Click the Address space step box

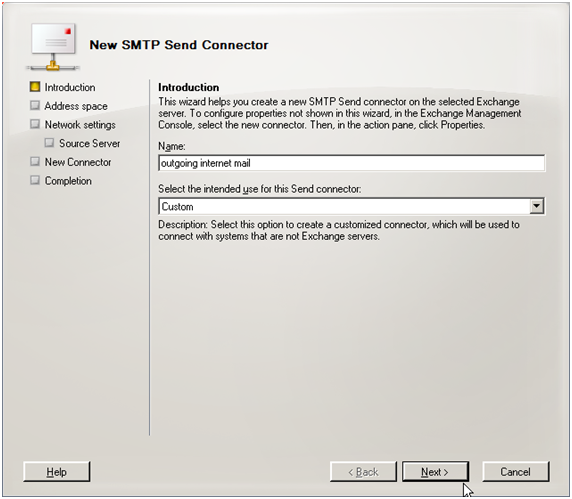pyautogui.click(x=35, y=105)
